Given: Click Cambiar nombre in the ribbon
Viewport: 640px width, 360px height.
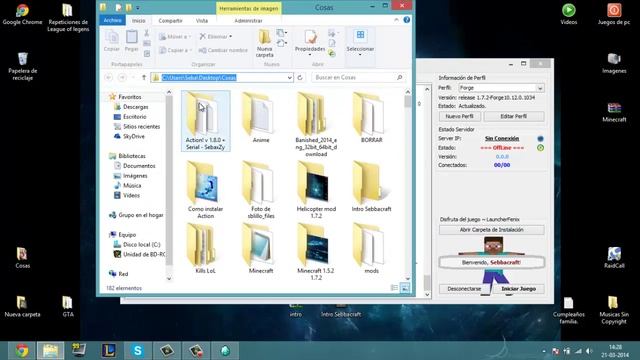Looking at the screenshot, I should pyautogui.click(x=223, y=50).
